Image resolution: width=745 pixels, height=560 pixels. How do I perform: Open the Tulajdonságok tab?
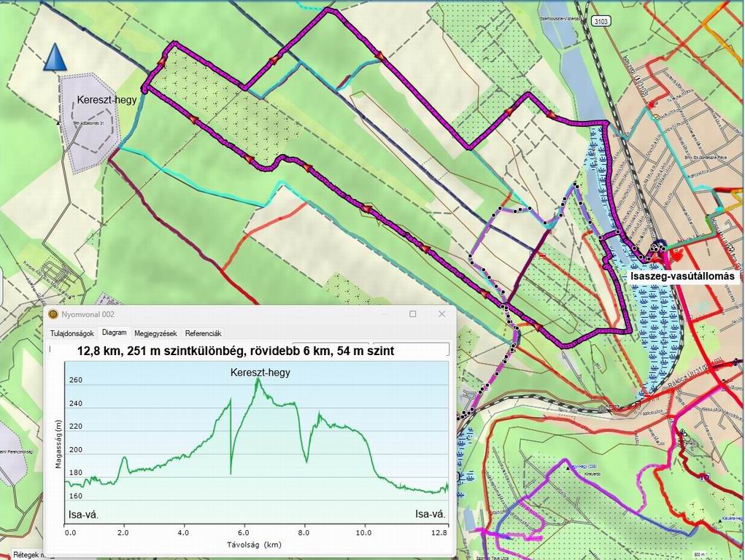click(72, 333)
